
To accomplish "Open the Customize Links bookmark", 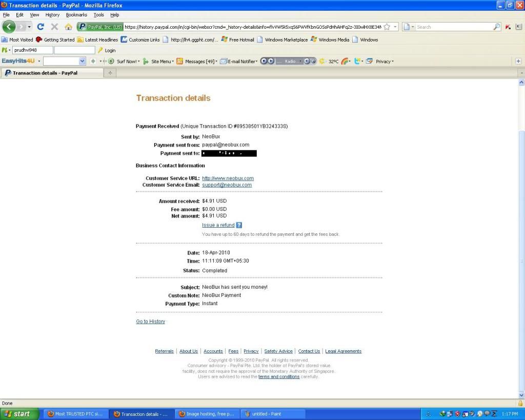I will [140, 39].
